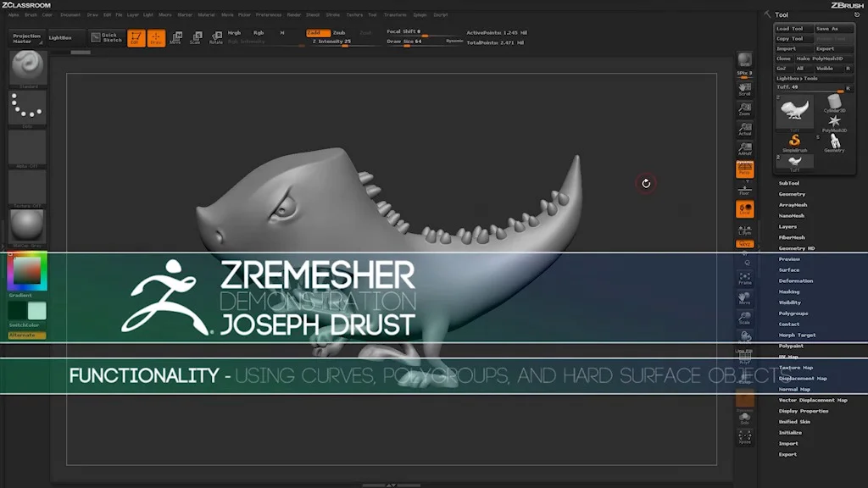Toggle Local transformations
This screenshot has width=868, height=488.
744,209
